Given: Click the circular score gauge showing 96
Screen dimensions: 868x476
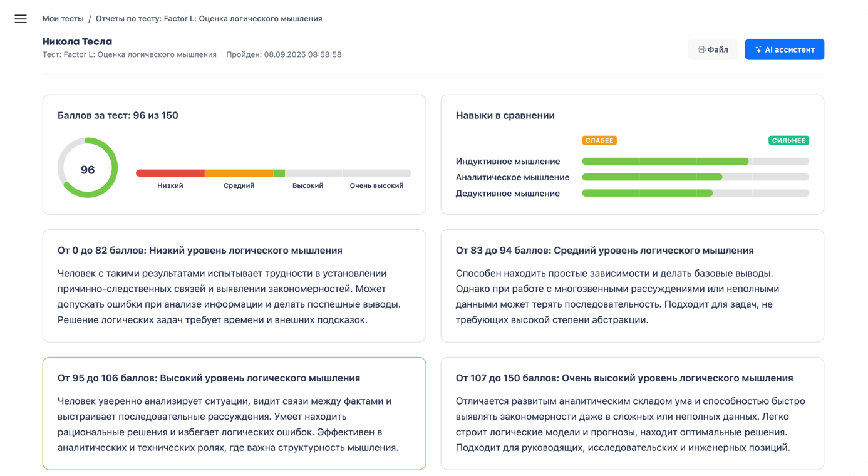Looking at the screenshot, I should (x=88, y=168).
